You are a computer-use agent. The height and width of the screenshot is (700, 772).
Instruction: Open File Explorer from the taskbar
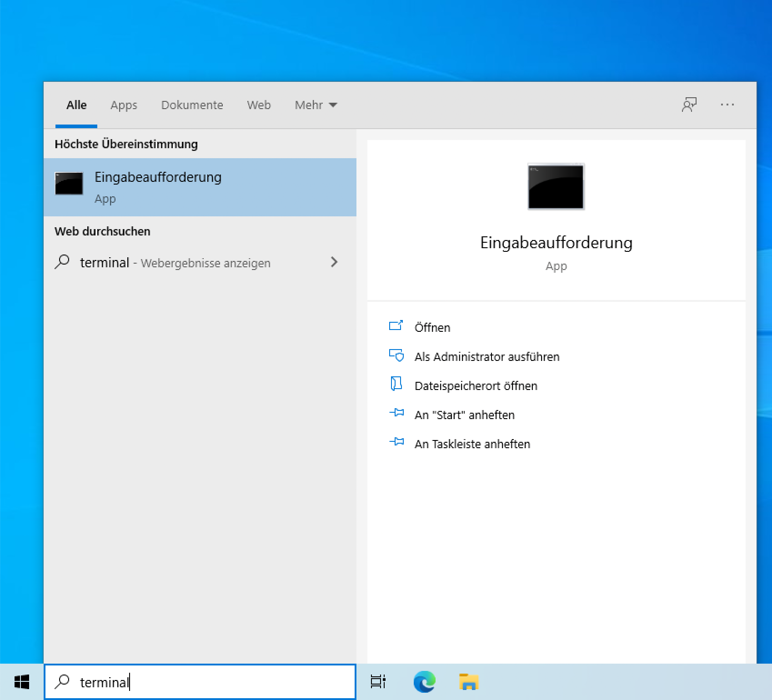tap(469, 682)
